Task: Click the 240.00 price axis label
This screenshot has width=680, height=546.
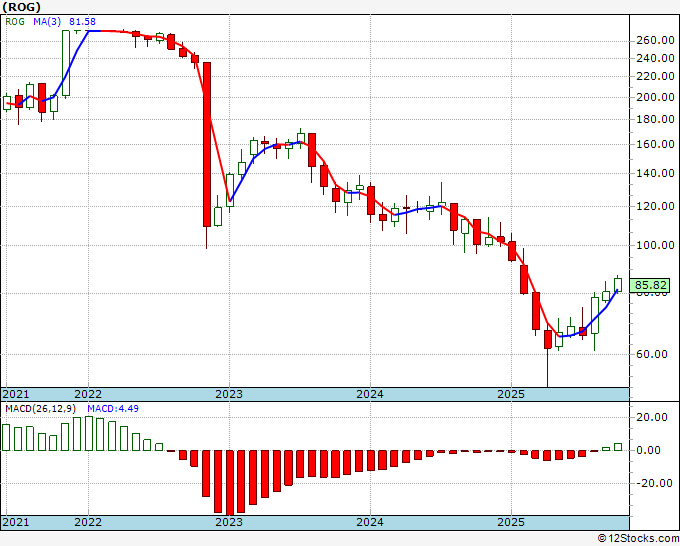Action: click(655, 58)
